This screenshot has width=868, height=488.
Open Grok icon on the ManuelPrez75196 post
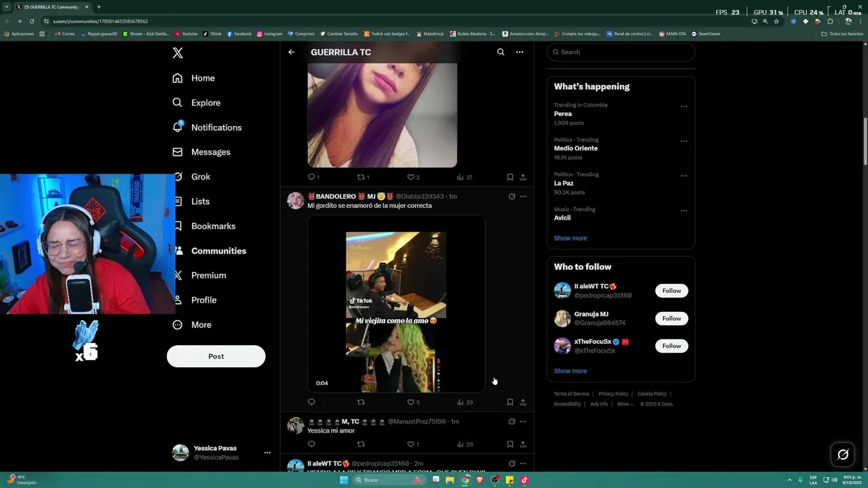(512, 422)
